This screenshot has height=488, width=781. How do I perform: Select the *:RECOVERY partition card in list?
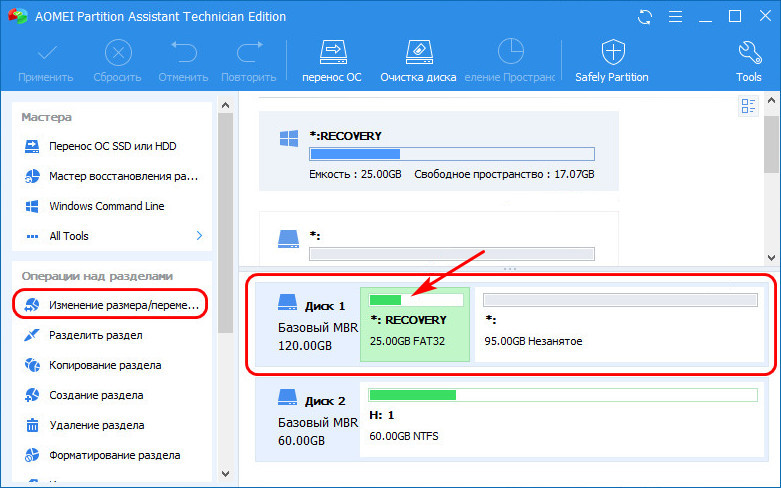tap(439, 151)
